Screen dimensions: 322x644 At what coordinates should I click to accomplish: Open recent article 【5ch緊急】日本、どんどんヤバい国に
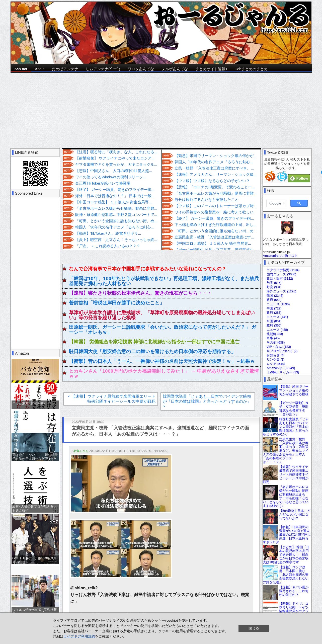[x=295, y=514]
